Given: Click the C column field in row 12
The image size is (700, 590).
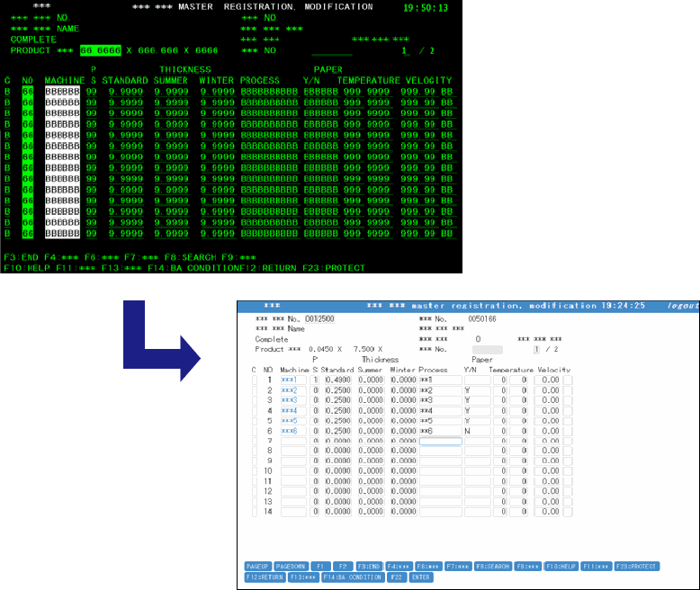Looking at the screenshot, I should [x=255, y=491].
